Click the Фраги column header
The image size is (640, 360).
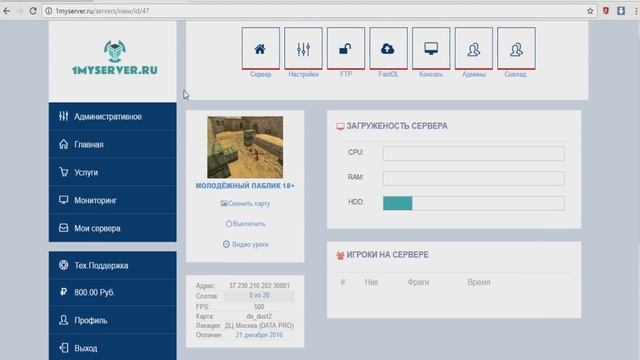click(x=418, y=282)
